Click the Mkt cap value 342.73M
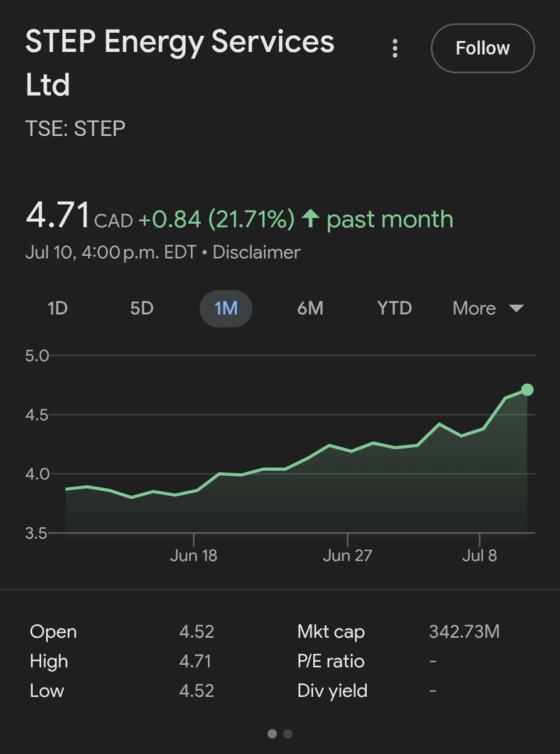 point(465,632)
